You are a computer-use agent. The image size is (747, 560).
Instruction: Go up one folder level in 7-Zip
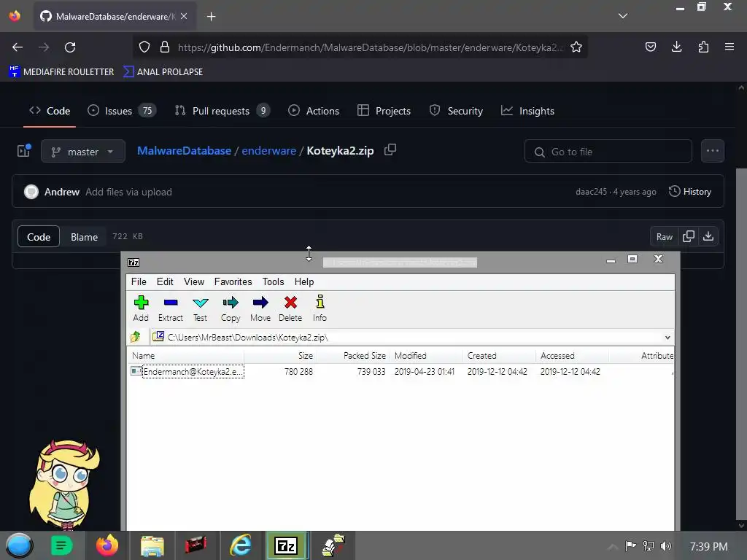click(136, 337)
